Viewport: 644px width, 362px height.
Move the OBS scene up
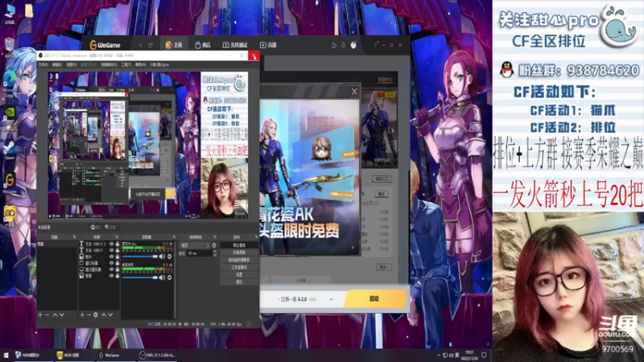point(55,315)
